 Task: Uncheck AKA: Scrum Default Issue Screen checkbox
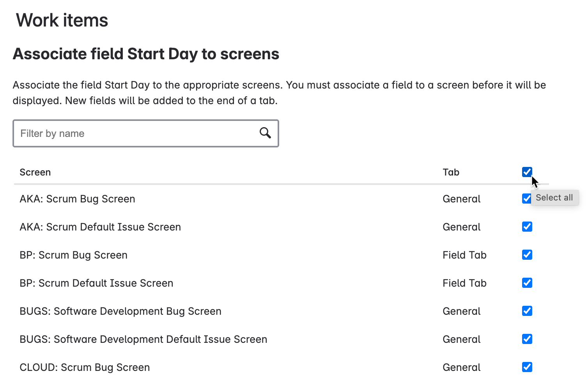point(527,227)
